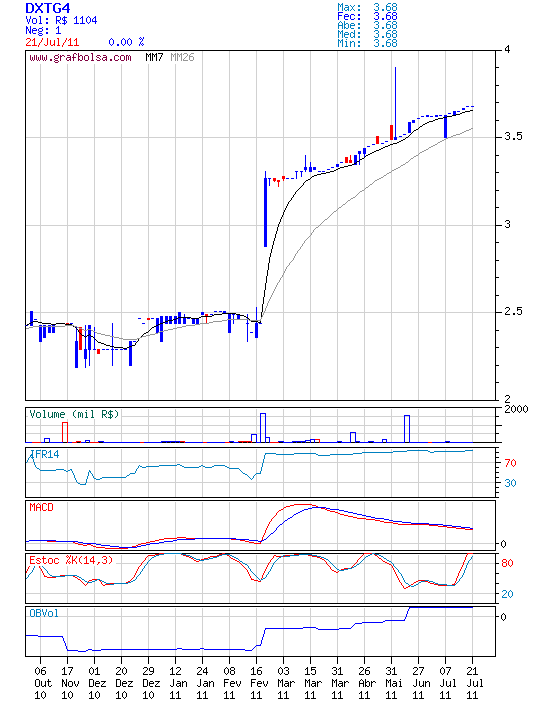545x720 pixels.
Task: Click the 'Neg: 1' value
Action: coord(43,31)
